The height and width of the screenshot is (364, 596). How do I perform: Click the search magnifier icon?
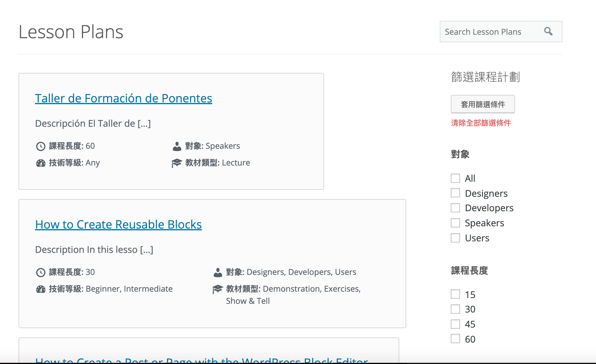[548, 31]
